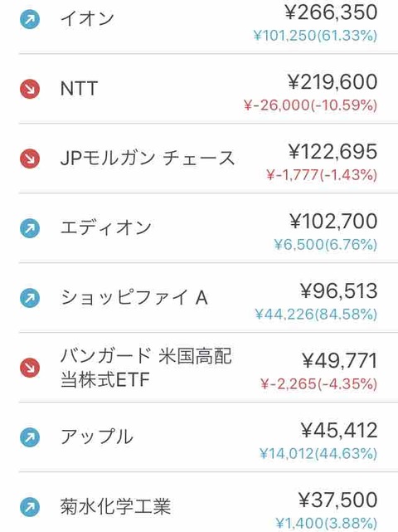This screenshot has height=532, width=398.
Task: Open the エディオン holding row
Action: point(208,228)
